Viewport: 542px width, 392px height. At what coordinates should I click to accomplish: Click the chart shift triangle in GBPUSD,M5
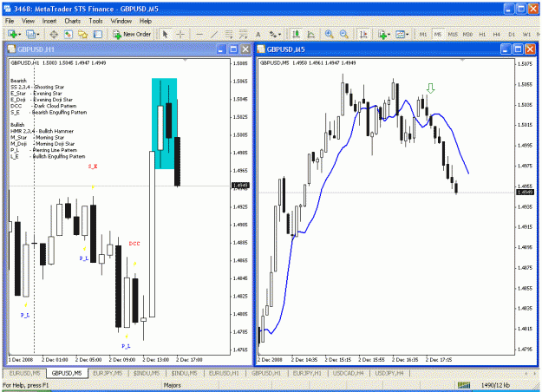[462, 61]
